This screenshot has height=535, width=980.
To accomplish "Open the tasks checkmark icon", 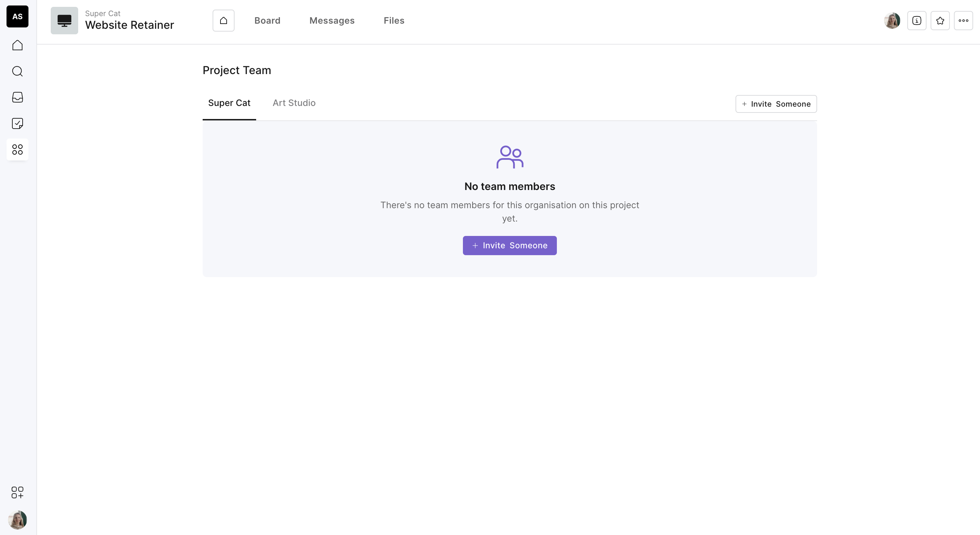I will [x=17, y=123].
